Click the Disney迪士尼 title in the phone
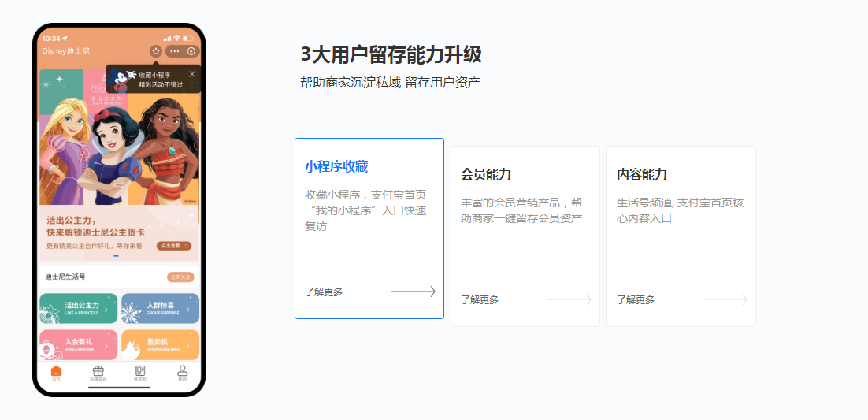 point(66,51)
